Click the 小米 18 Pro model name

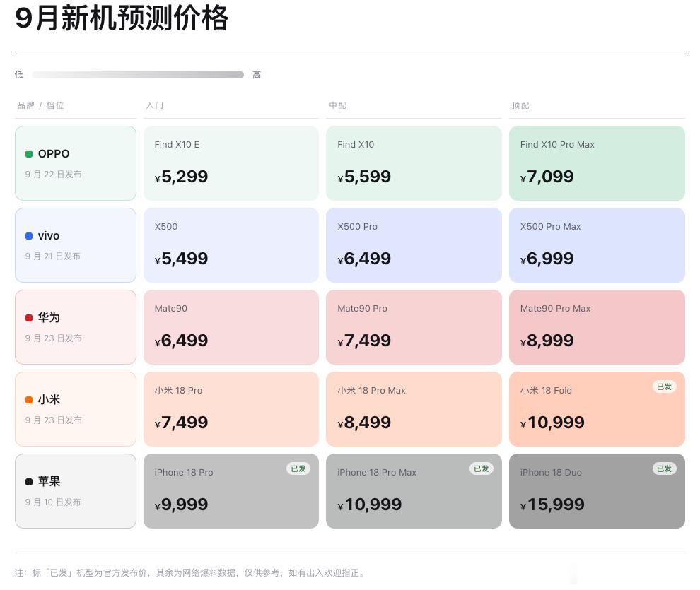[179, 391]
